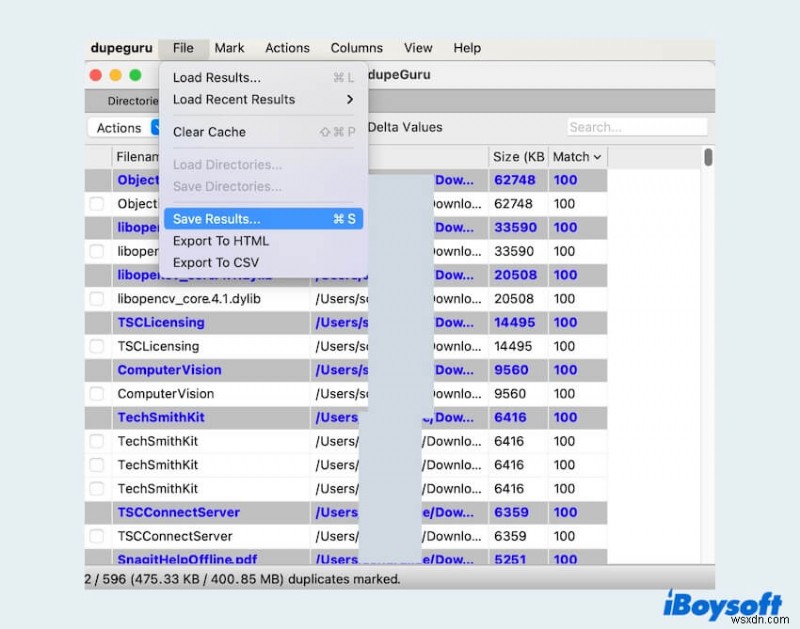The height and width of the screenshot is (629, 800).
Task: Select SnagitHelpOffline.pdf row
Action: (345, 558)
